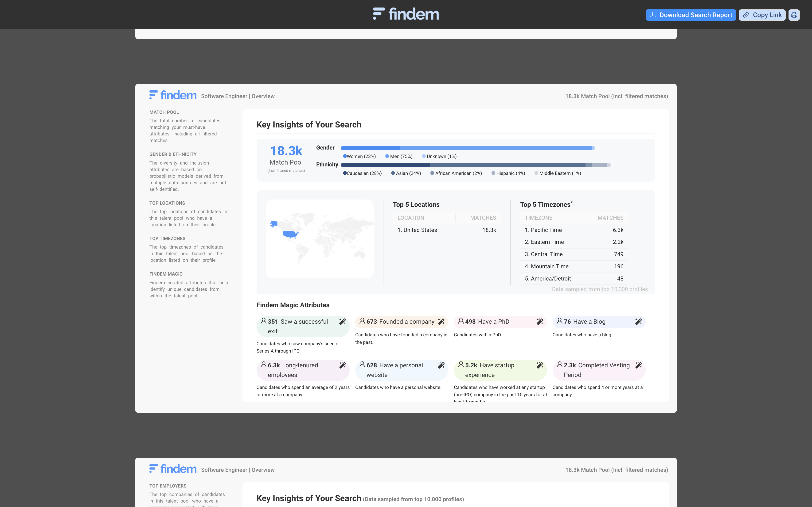Click the Findem logo in the top navigation

pyautogui.click(x=406, y=14)
